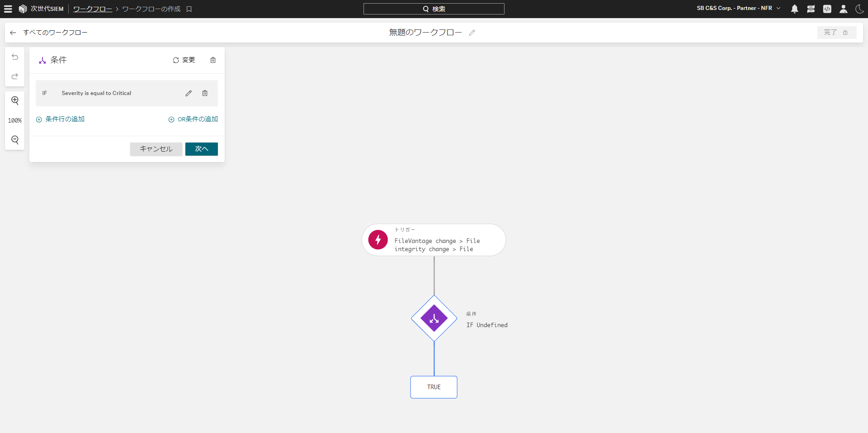Open the notifications bell
Image resolution: width=868 pixels, height=433 pixels.
point(794,9)
